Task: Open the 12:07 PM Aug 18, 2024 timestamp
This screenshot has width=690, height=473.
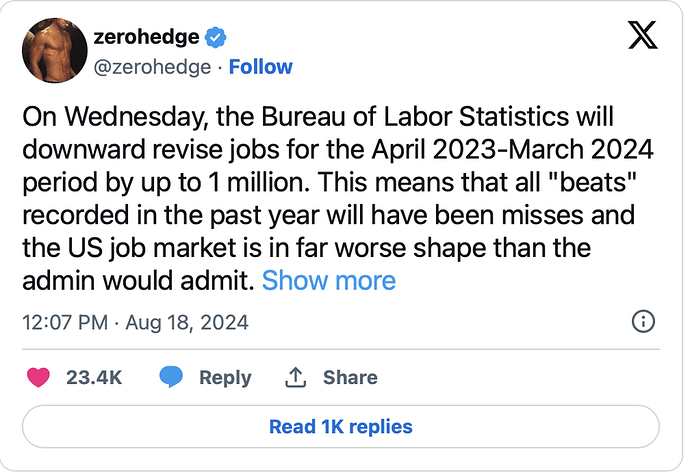Action: tap(136, 323)
